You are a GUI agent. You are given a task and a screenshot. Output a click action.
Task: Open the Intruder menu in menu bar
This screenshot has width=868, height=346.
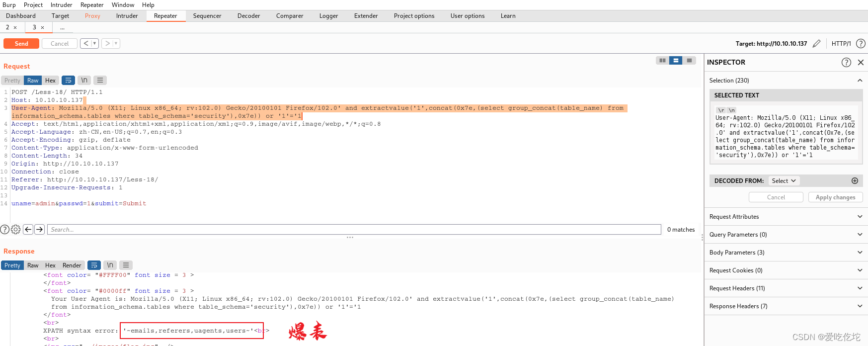pyautogui.click(x=61, y=5)
